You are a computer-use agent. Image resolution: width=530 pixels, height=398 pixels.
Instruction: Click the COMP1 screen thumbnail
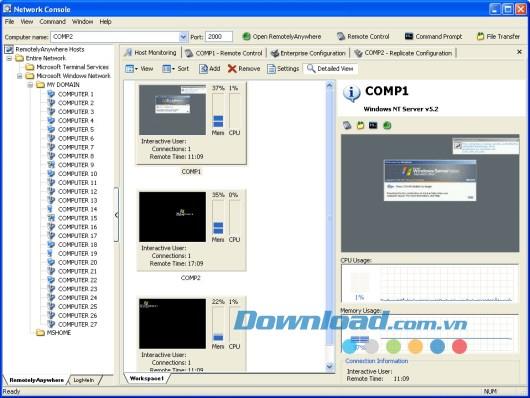point(172,110)
